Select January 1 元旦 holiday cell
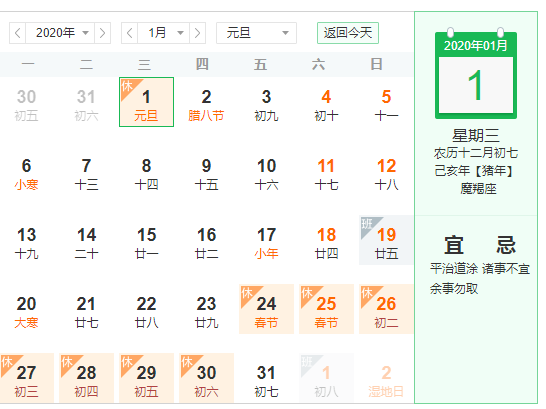The height and width of the screenshot is (409, 546). pos(146,102)
